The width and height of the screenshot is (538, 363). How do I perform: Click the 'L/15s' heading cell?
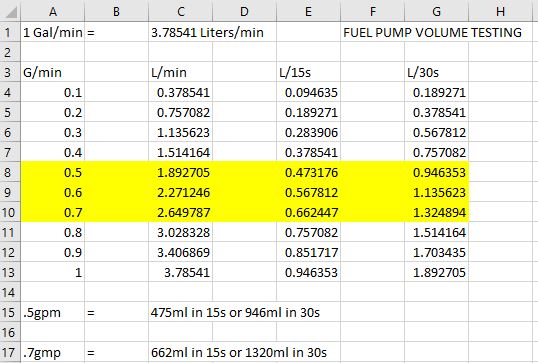[x=308, y=72]
